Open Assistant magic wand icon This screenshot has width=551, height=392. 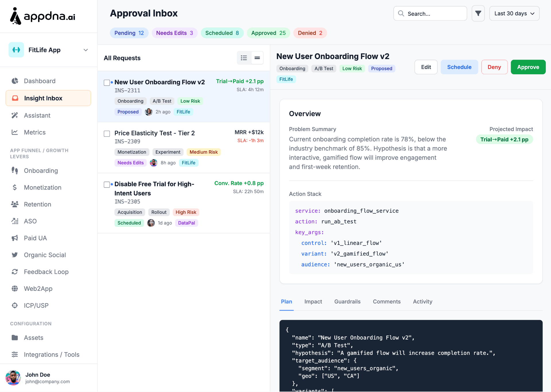[x=15, y=115]
